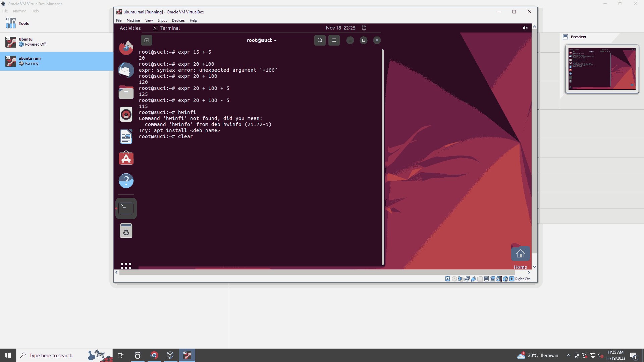This screenshot has width=644, height=362.
Task: Maximize the Ubuntu terminal window
Action: point(363,40)
